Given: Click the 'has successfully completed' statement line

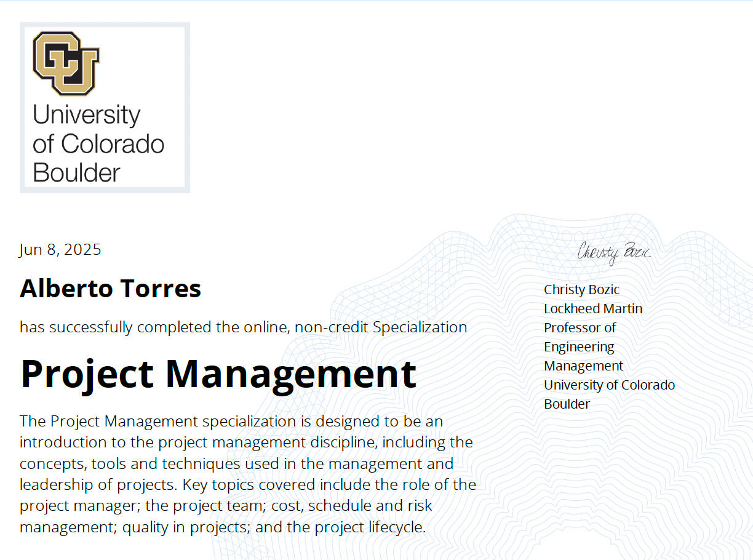Looking at the screenshot, I should 243,327.
